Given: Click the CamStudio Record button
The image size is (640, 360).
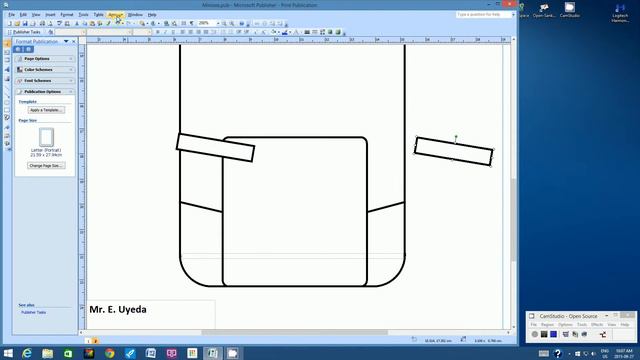Looking at the screenshot, I should coord(535,334).
